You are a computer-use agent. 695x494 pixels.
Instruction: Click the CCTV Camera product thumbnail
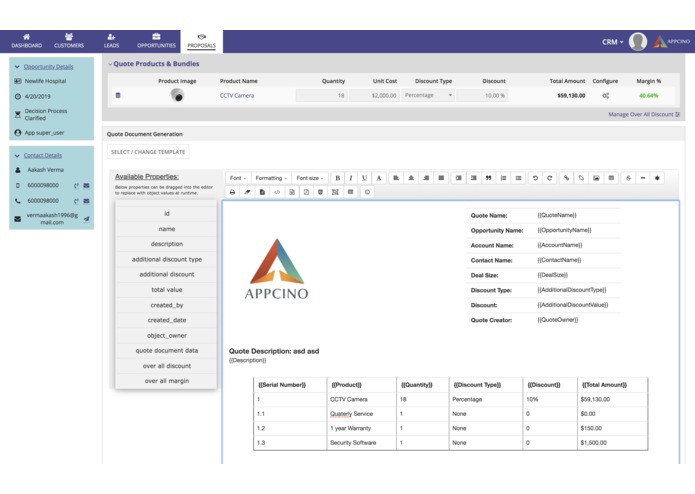tap(177, 95)
